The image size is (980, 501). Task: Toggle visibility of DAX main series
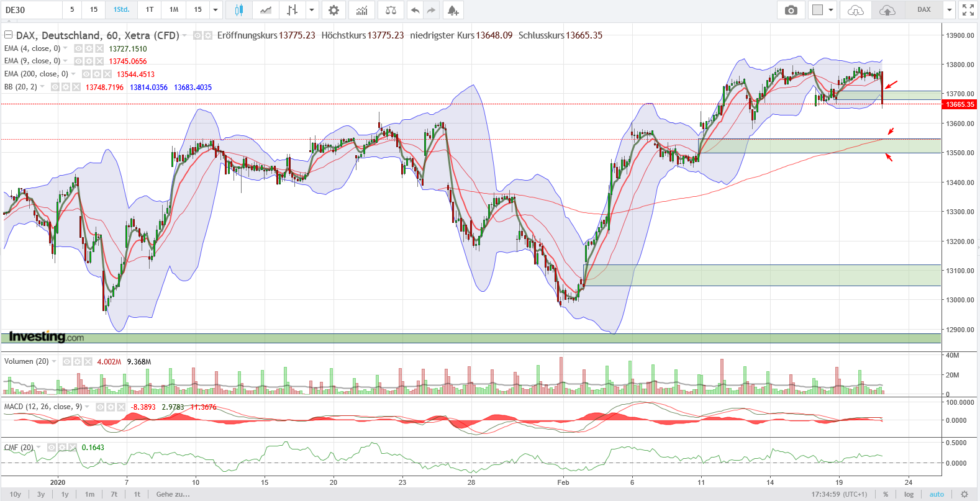(197, 35)
